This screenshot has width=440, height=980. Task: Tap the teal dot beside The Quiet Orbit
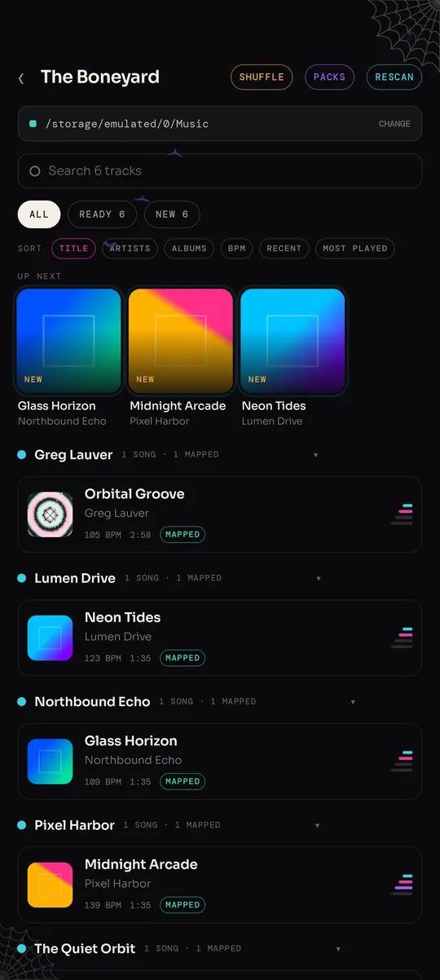(x=22, y=949)
